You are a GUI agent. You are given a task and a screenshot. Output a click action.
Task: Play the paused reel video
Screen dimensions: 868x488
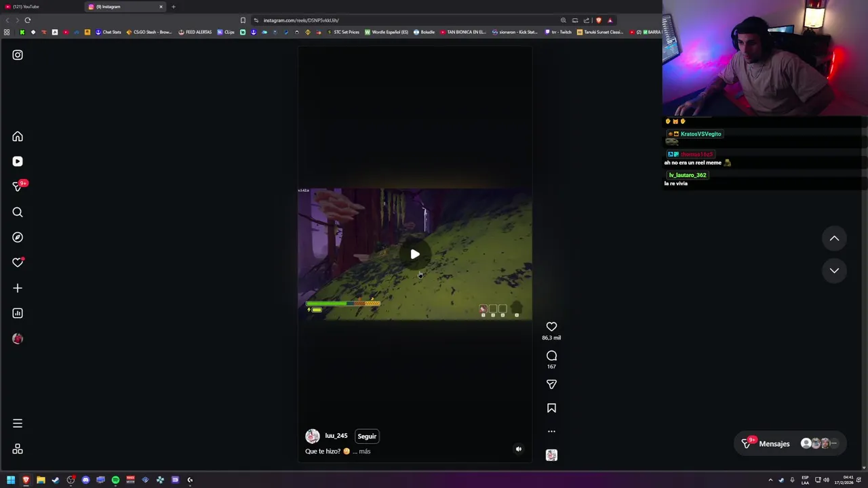click(x=415, y=254)
